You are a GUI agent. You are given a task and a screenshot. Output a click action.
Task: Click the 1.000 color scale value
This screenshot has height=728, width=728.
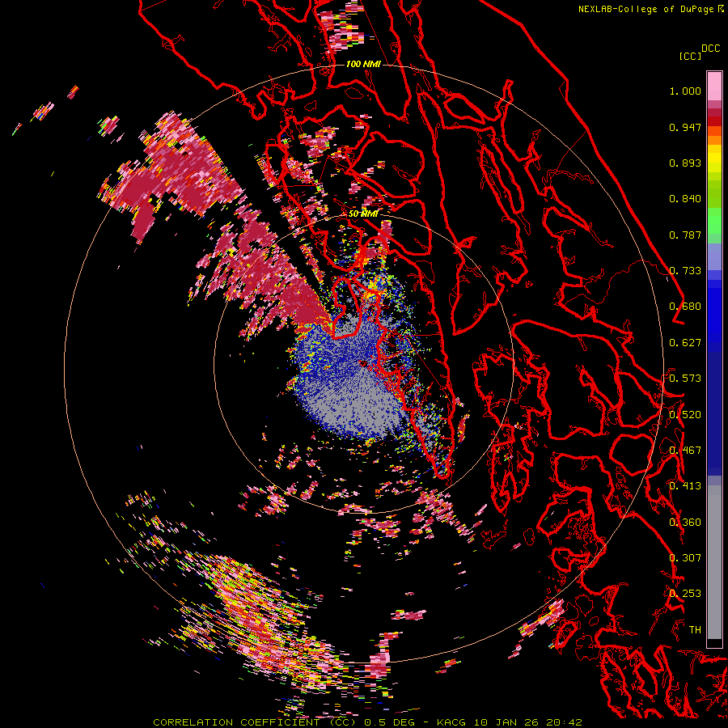(x=685, y=91)
